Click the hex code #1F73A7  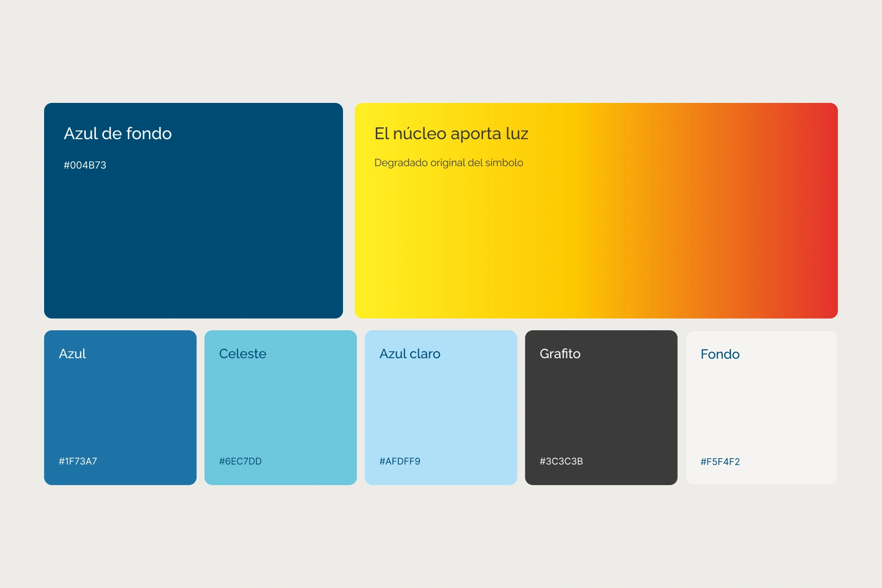(x=78, y=461)
